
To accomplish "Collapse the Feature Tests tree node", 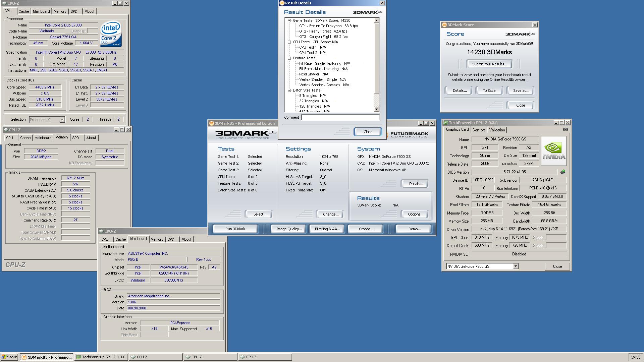I will [289, 58].
